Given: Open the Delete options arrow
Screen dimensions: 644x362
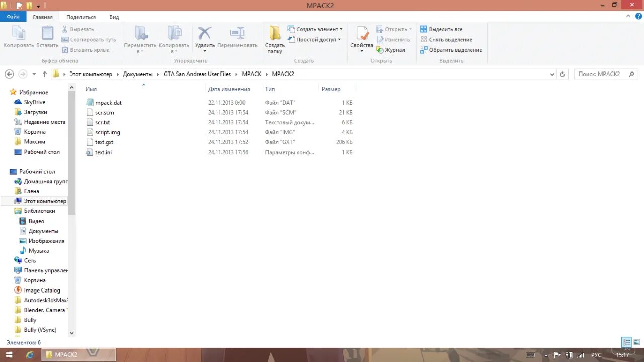Looking at the screenshot, I should (205, 51).
